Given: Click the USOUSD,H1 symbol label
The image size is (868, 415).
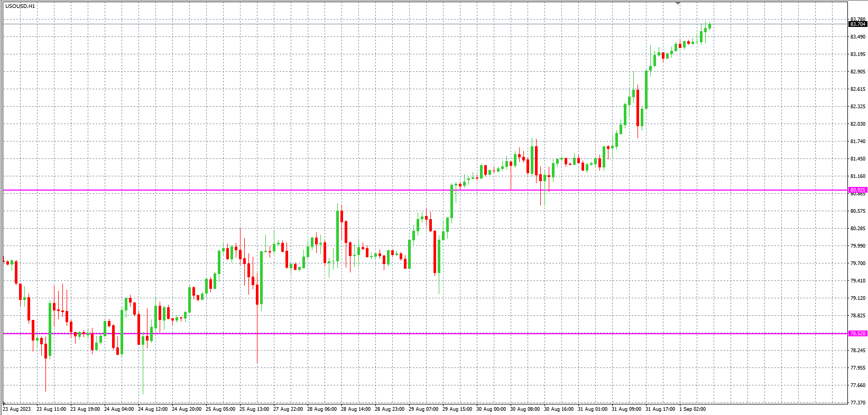Looking at the screenshot, I should pyautogui.click(x=20, y=6).
